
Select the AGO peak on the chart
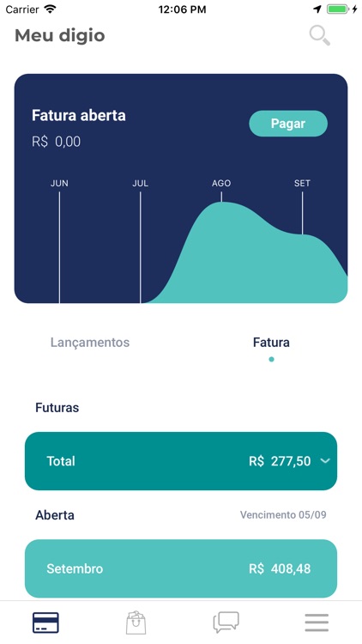(x=221, y=183)
